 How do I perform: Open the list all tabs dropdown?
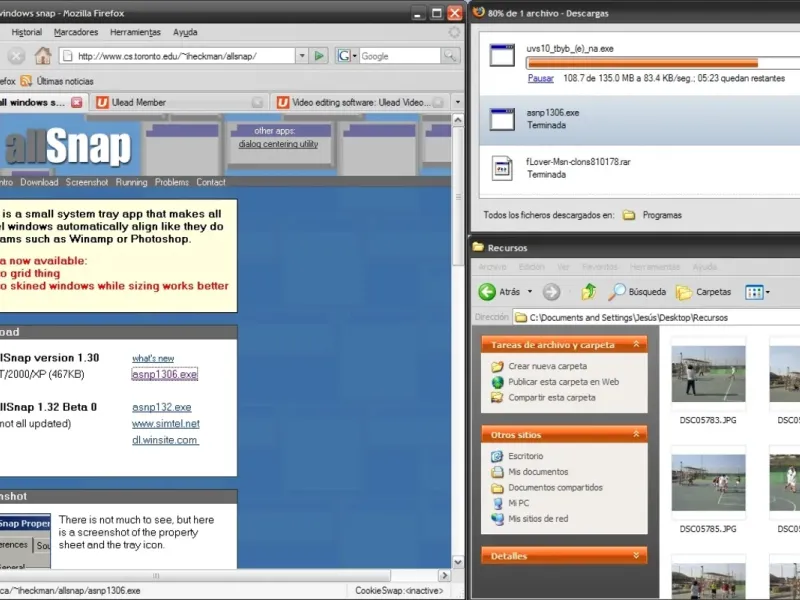click(458, 102)
